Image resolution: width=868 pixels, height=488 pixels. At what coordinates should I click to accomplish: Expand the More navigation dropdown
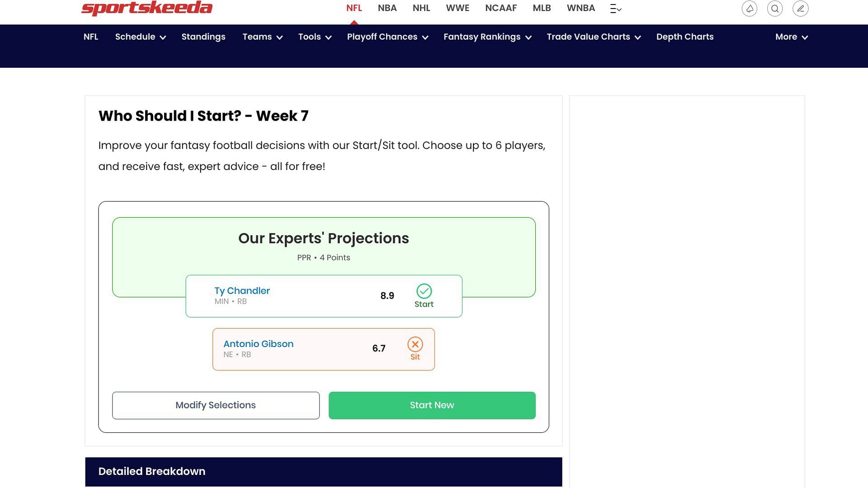(791, 37)
